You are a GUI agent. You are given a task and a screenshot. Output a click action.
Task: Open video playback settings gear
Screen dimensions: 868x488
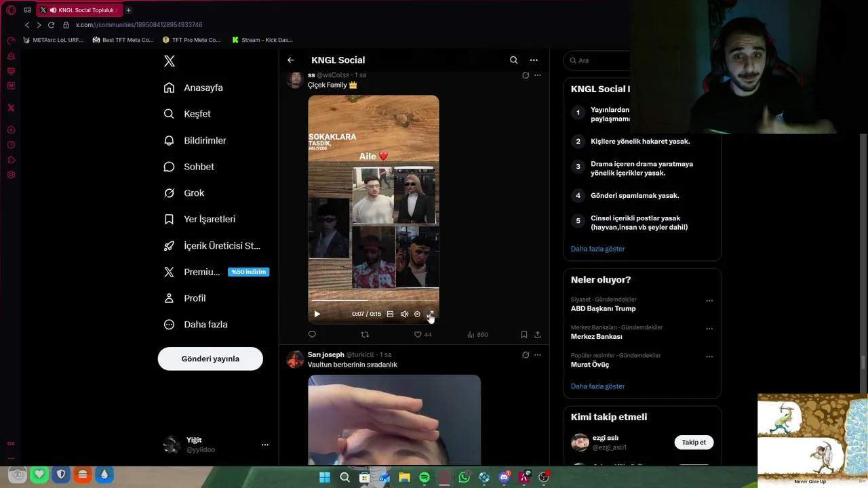(x=417, y=314)
